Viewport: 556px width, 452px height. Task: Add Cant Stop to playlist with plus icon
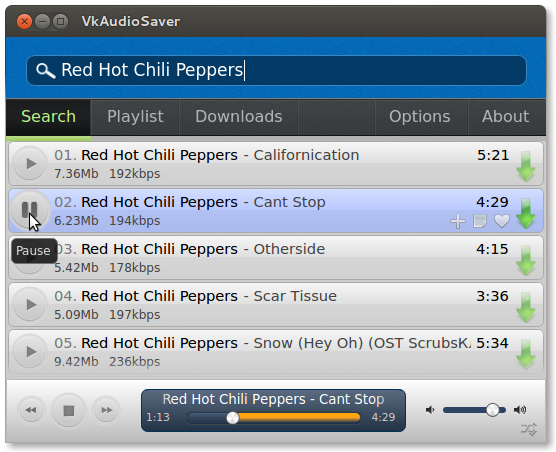coord(458,221)
